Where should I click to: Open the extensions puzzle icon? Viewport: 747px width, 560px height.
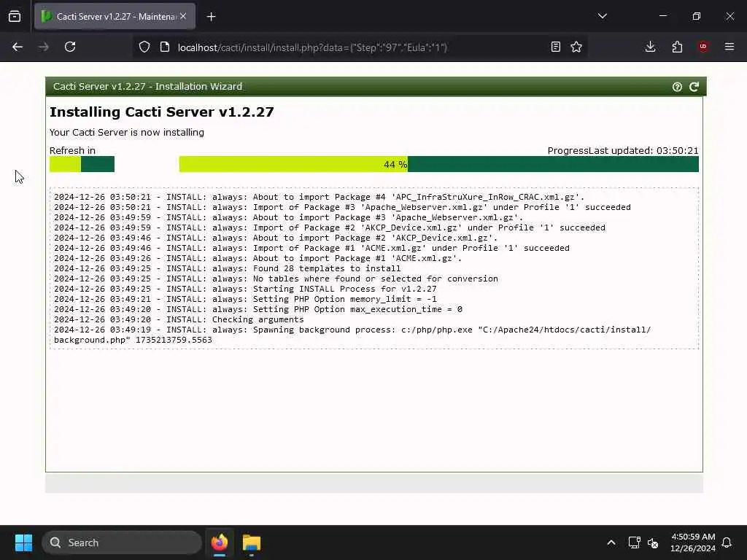tap(677, 47)
